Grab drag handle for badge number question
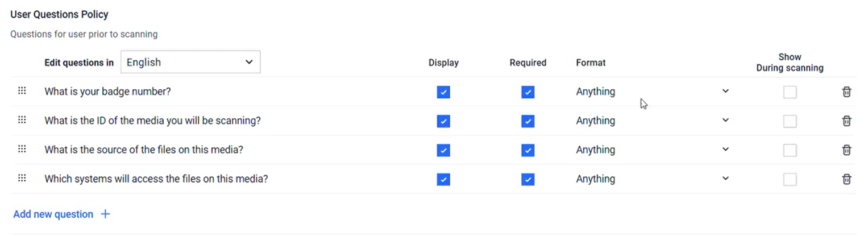868x236 pixels. tap(22, 91)
